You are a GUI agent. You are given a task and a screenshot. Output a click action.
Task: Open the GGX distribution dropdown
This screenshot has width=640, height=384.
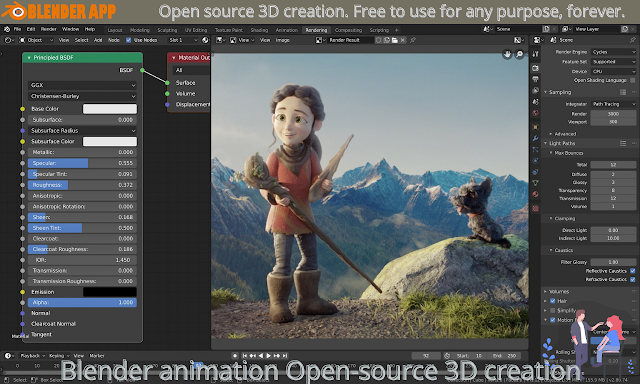pos(82,85)
